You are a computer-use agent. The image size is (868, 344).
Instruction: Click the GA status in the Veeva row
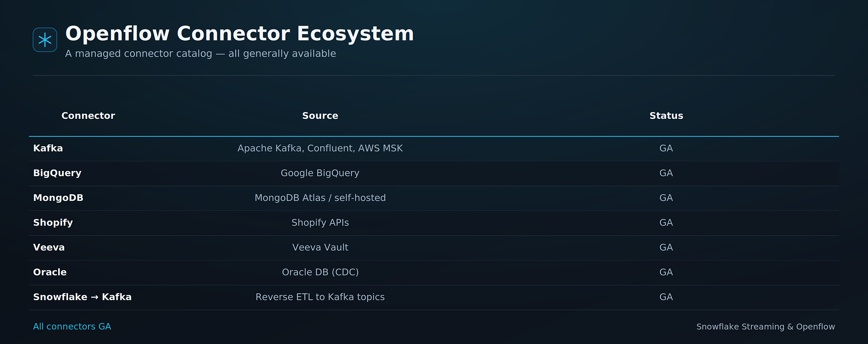[x=666, y=247]
